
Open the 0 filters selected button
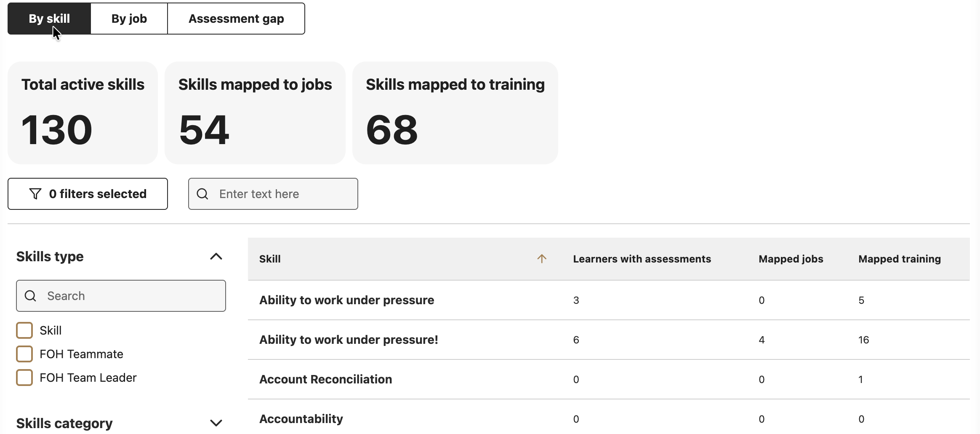tap(88, 194)
